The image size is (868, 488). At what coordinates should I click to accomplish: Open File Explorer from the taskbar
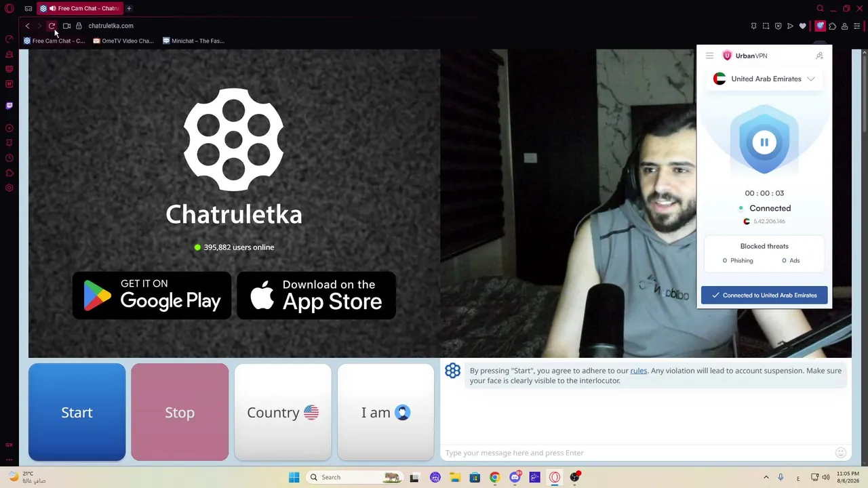click(x=454, y=477)
